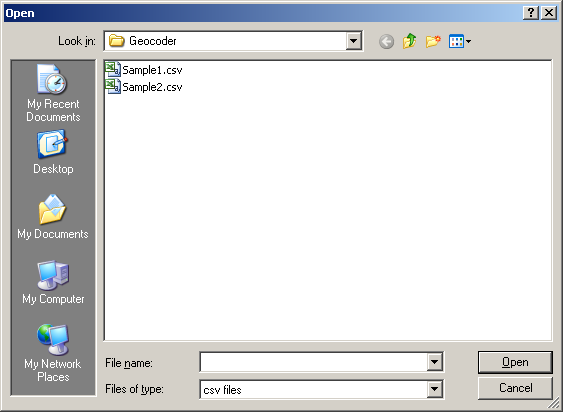563x412 pixels.
Task: Go back using the Back arrow icon
Action: pos(386,42)
